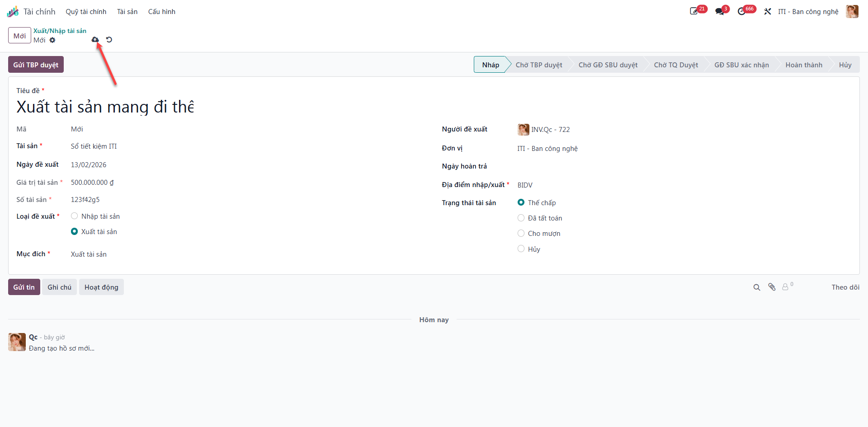Select the Xuất tài sản radio option
This screenshot has height=427, width=868.
coord(75,231)
